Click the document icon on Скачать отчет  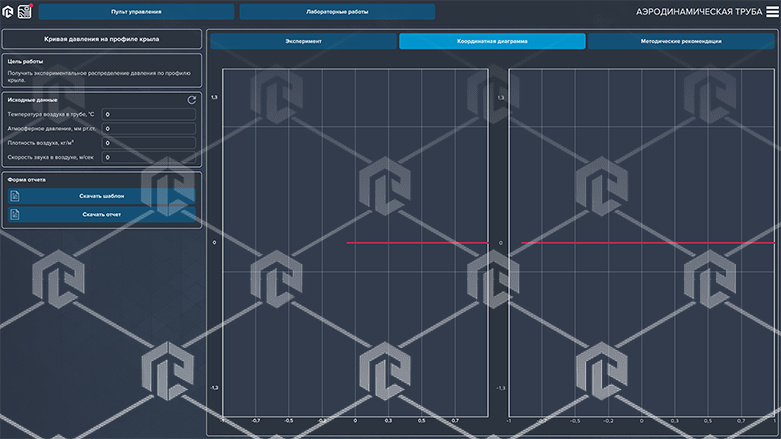[x=15, y=214]
